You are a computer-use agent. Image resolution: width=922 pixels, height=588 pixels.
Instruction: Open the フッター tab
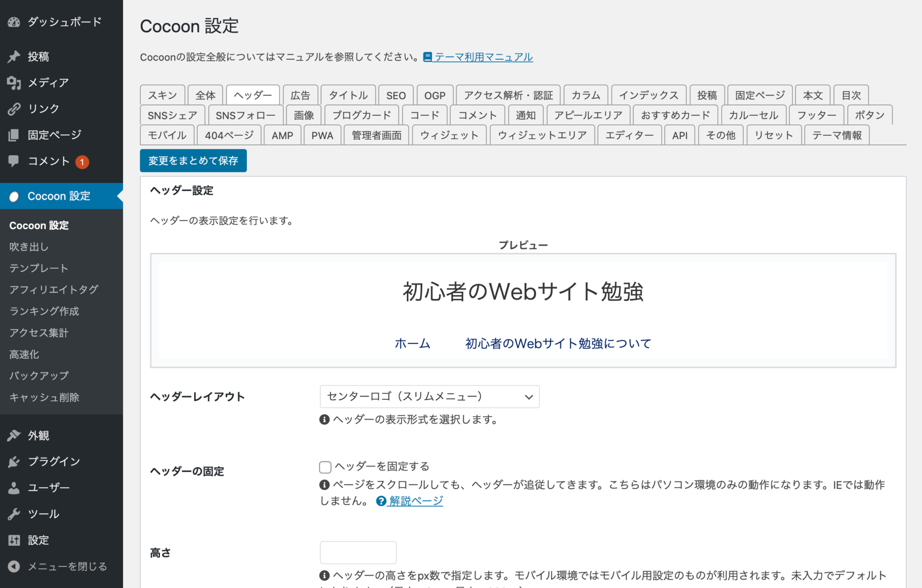coord(816,115)
